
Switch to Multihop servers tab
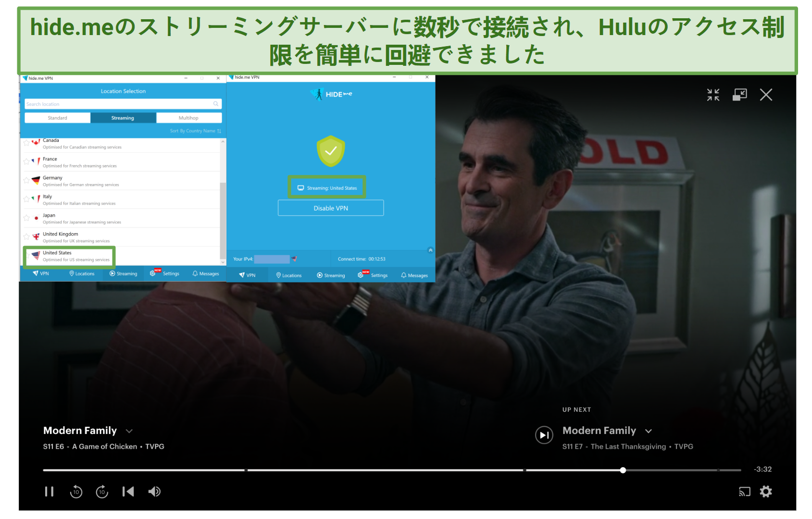click(x=188, y=118)
